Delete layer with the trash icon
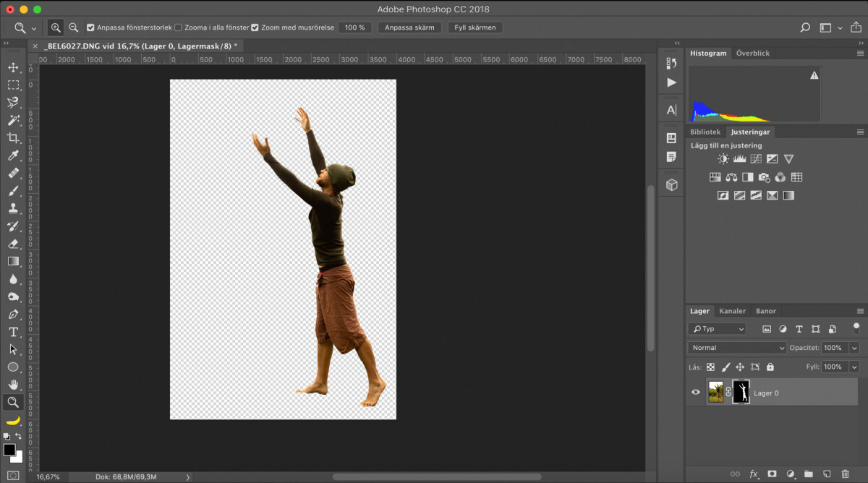The image size is (868, 483). pyautogui.click(x=845, y=474)
